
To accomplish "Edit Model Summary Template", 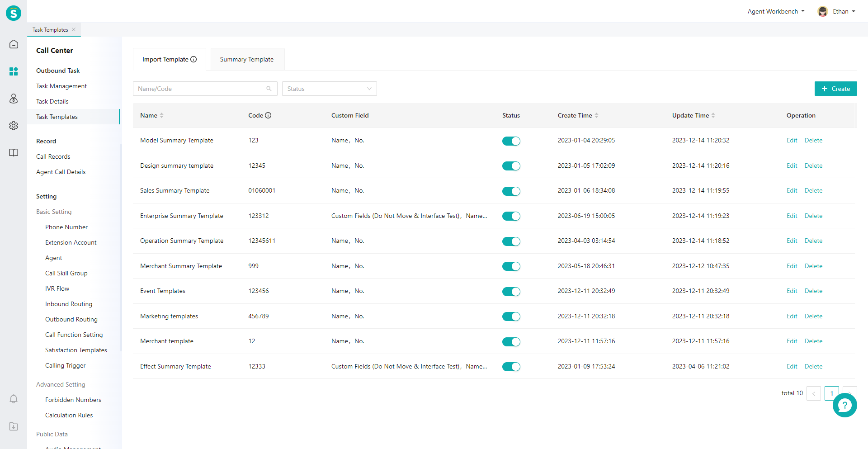I will tap(792, 141).
